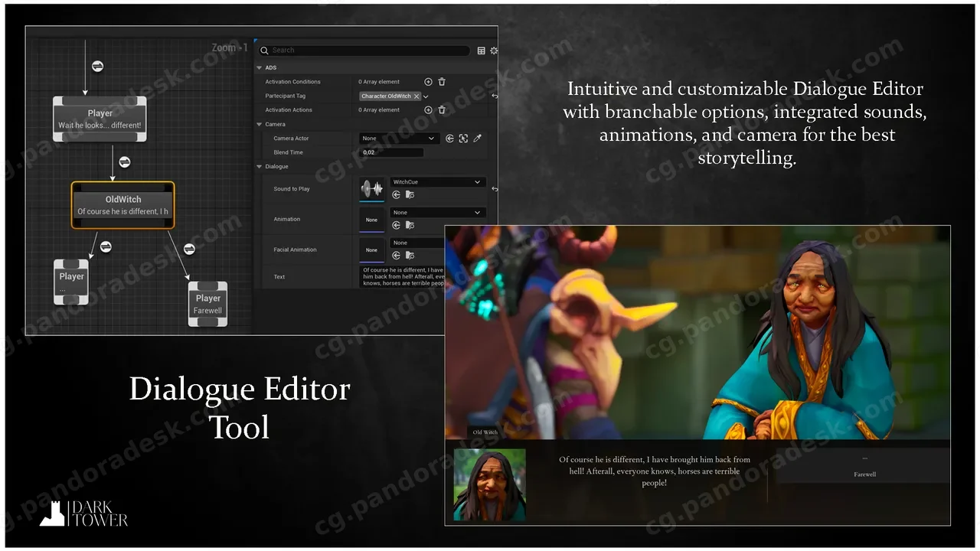980x551 pixels.
Task: Delete all Activation Conditions elements
Action: 442,82
